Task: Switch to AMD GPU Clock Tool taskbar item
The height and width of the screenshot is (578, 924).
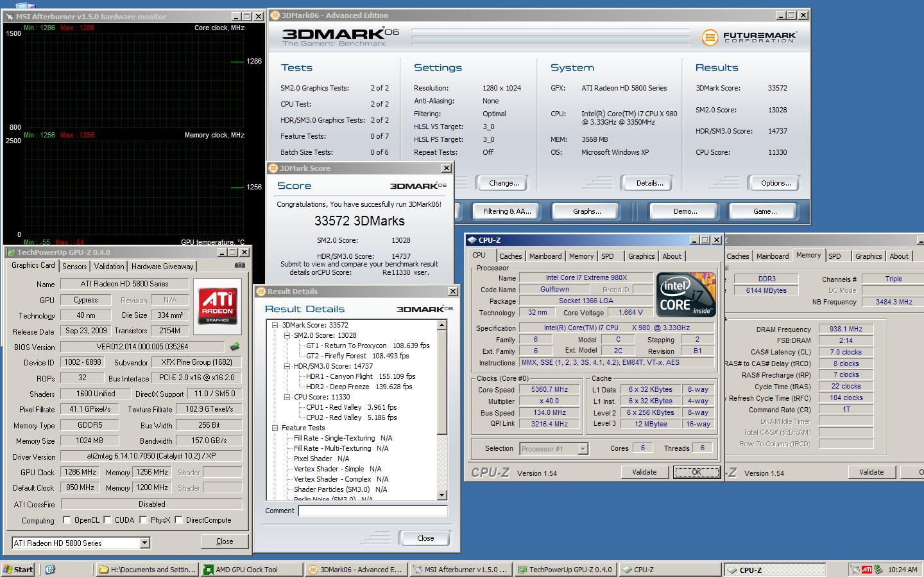Action: coord(251,569)
